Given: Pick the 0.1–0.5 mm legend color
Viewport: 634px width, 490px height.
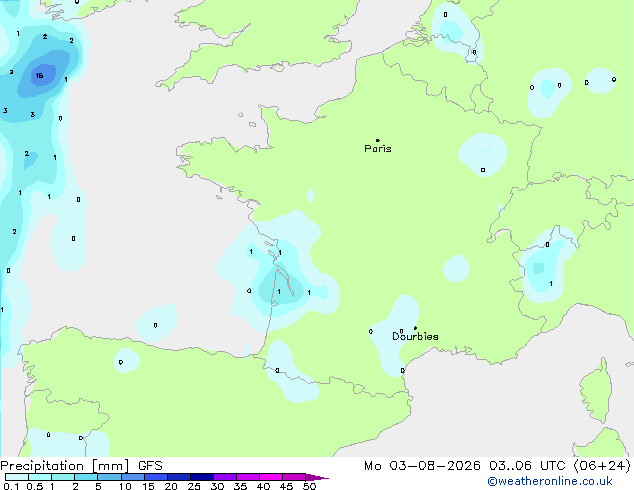Looking at the screenshot, I should [x=17, y=477].
